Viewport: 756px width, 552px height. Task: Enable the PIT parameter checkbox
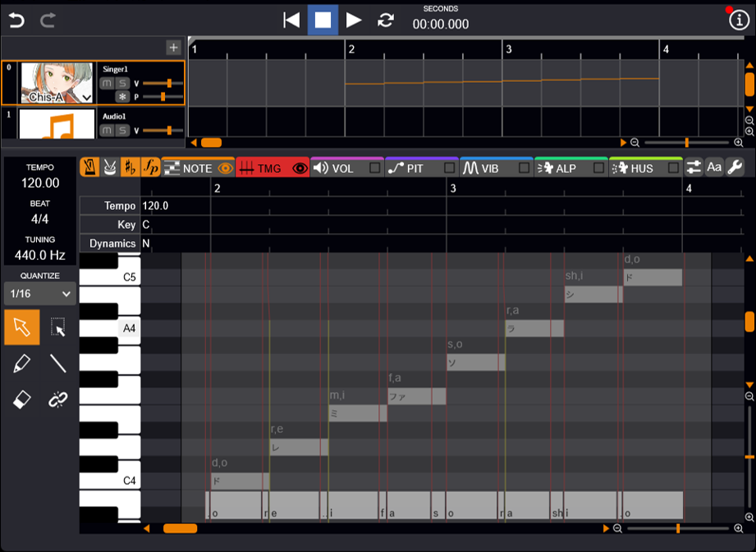(449, 168)
